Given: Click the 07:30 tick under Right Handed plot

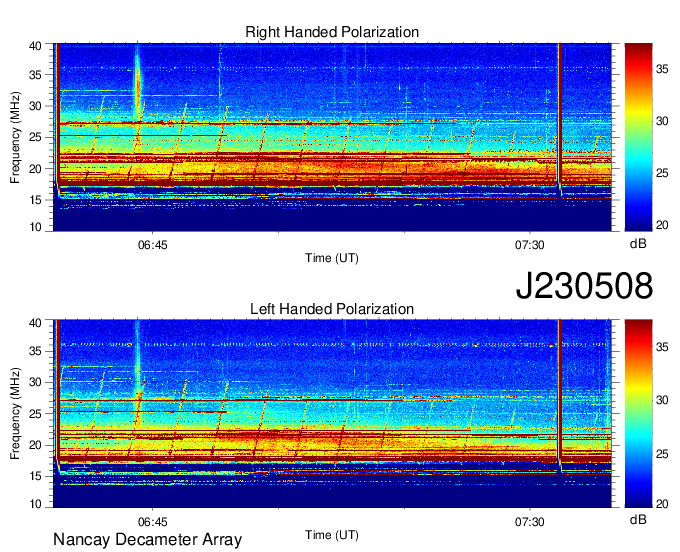Looking at the screenshot, I should click(x=529, y=245).
